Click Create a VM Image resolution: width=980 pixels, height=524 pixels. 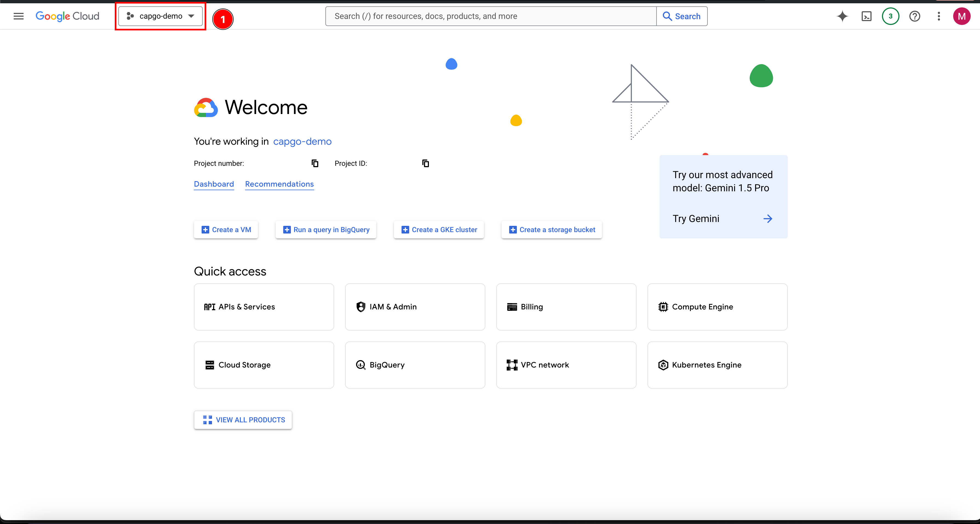226,229
